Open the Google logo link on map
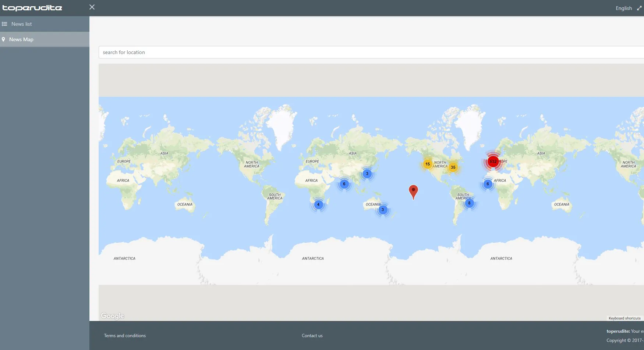Image resolution: width=644 pixels, height=350 pixels. click(112, 316)
